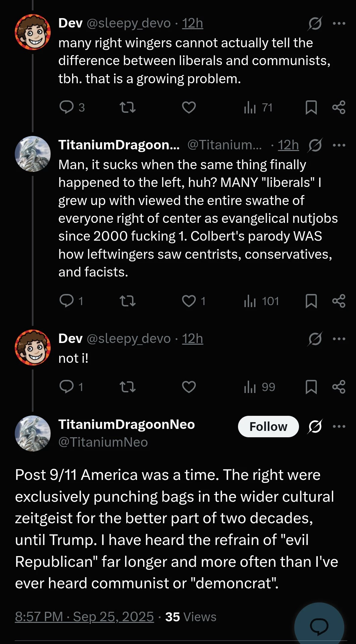Like Dev's first tweet about right wingers

coord(189,107)
